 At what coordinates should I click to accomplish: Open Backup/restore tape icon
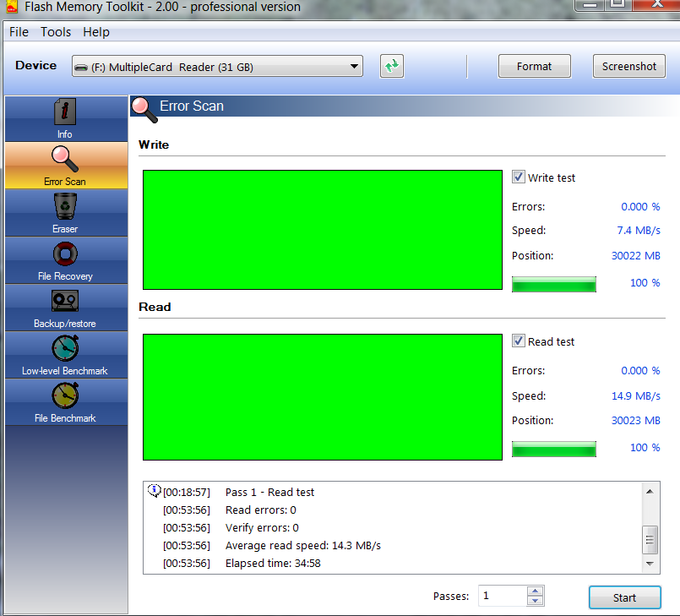(65, 302)
